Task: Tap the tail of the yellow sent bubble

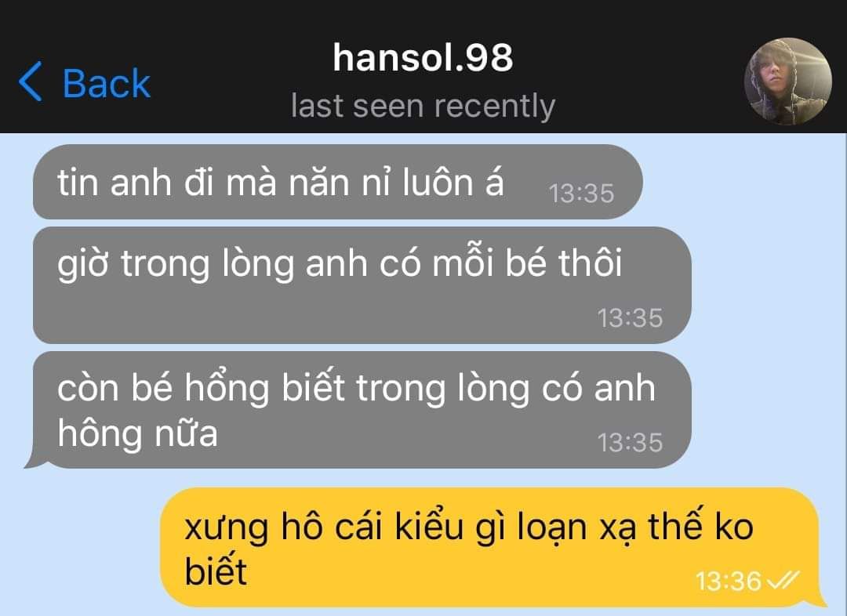Action: point(818,598)
